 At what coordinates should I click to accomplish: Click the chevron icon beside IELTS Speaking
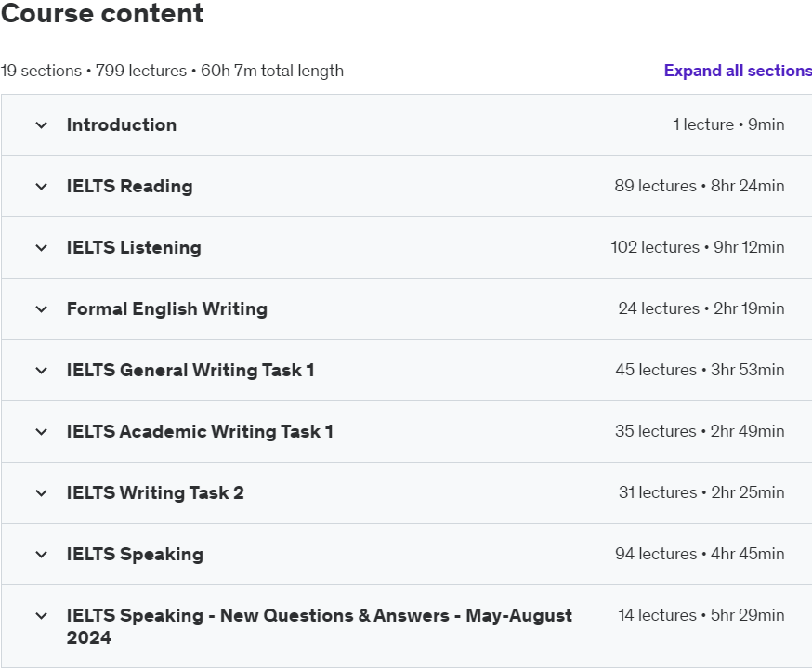coord(41,555)
